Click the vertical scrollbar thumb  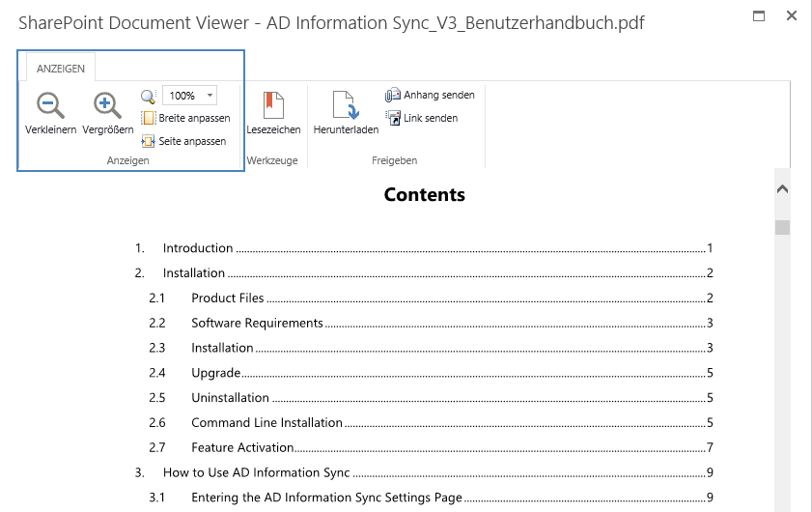782,227
